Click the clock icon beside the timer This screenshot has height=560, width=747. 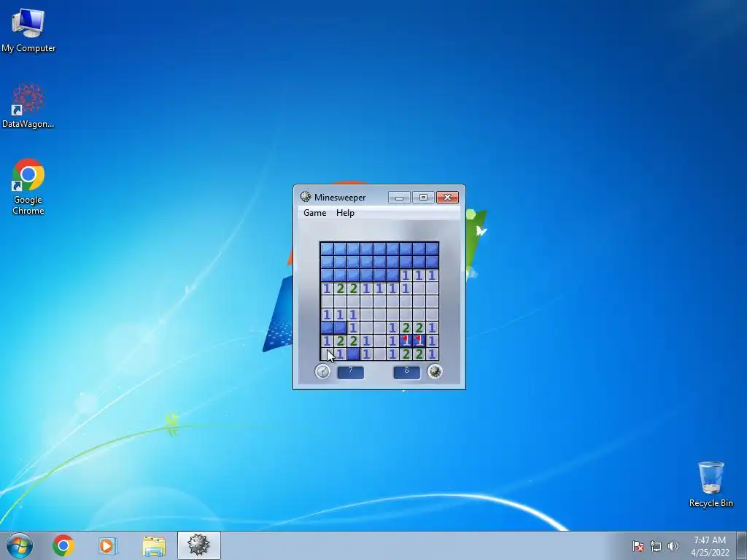click(x=322, y=371)
